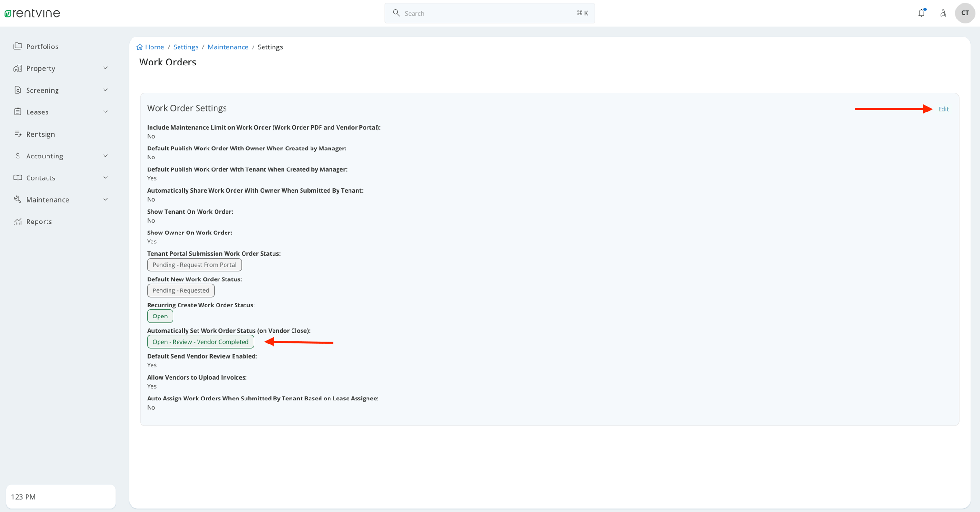Click the Edit link for Work Order Settings

coord(942,109)
